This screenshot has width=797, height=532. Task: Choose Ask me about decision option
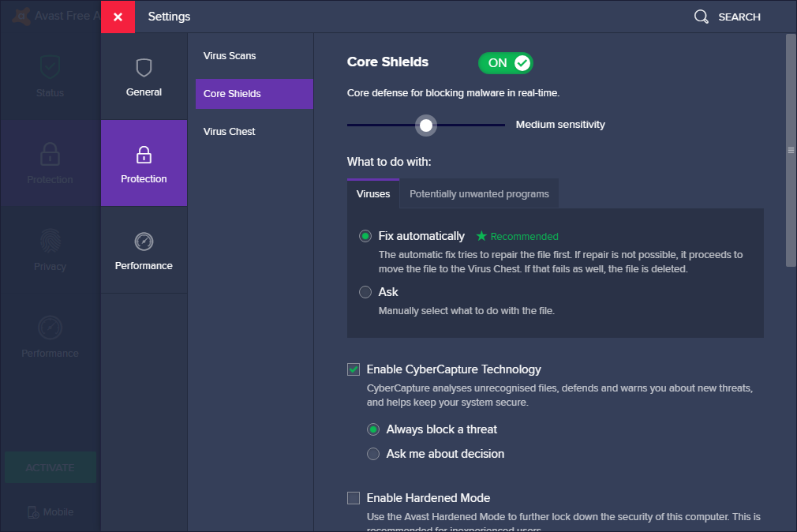click(373, 454)
